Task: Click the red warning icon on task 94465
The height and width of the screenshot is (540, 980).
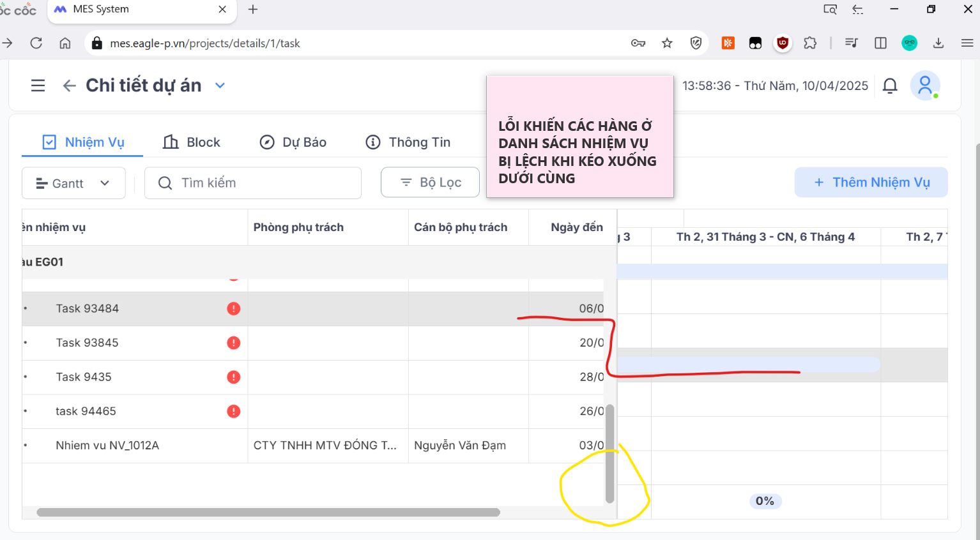Action: 234,412
